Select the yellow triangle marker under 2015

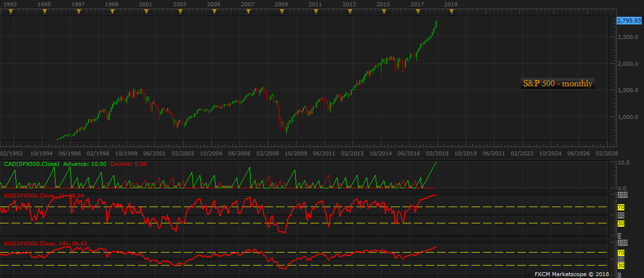click(383, 12)
